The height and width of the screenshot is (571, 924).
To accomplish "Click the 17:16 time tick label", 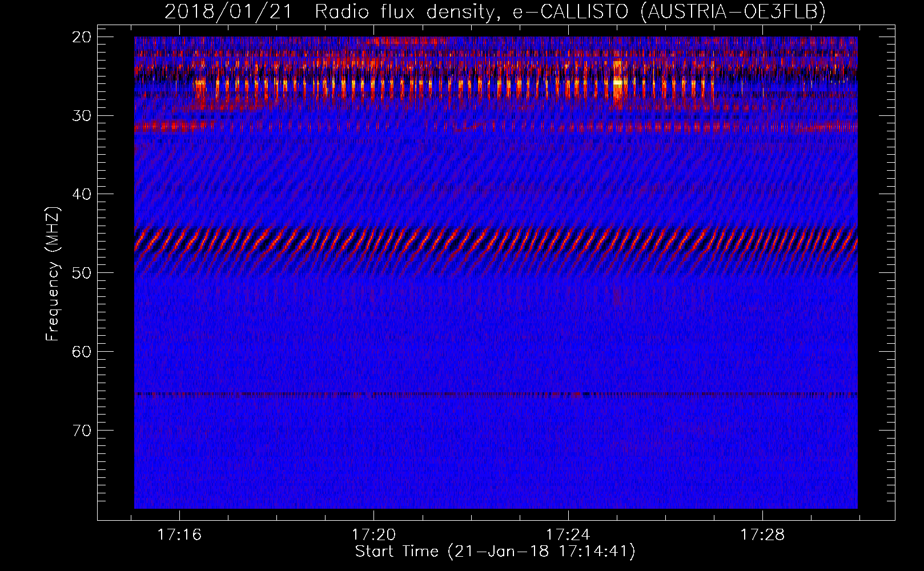I will [x=179, y=535].
